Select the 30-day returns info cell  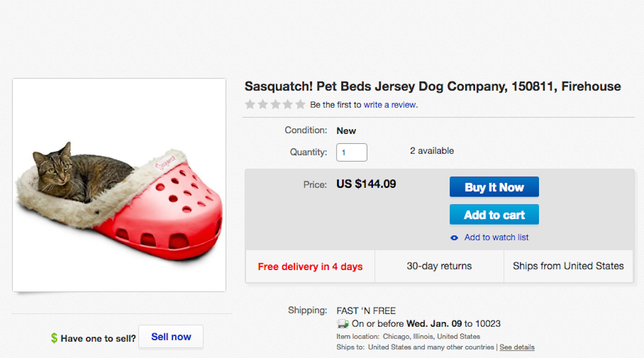coord(439,266)
